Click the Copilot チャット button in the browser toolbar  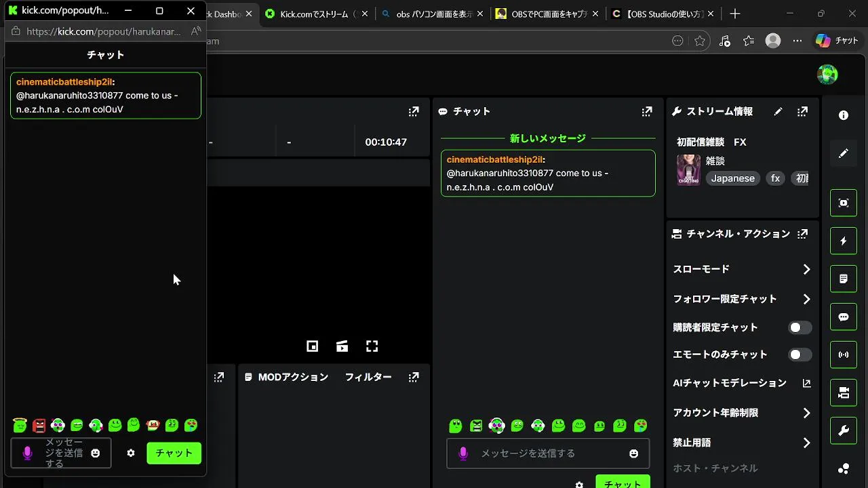tap(837, 41)
